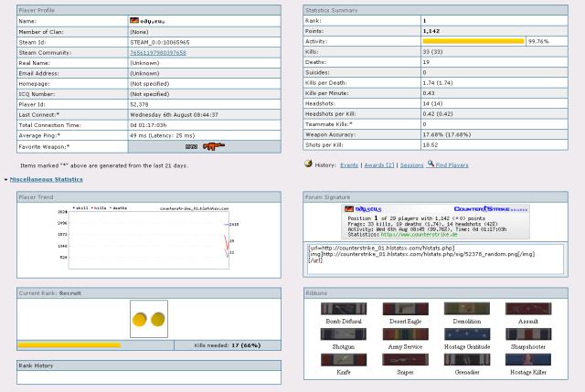The height and width of the screenshot is (392, 585).
Task: Click the yellow Activity progress bar
Action: (473, 41)
